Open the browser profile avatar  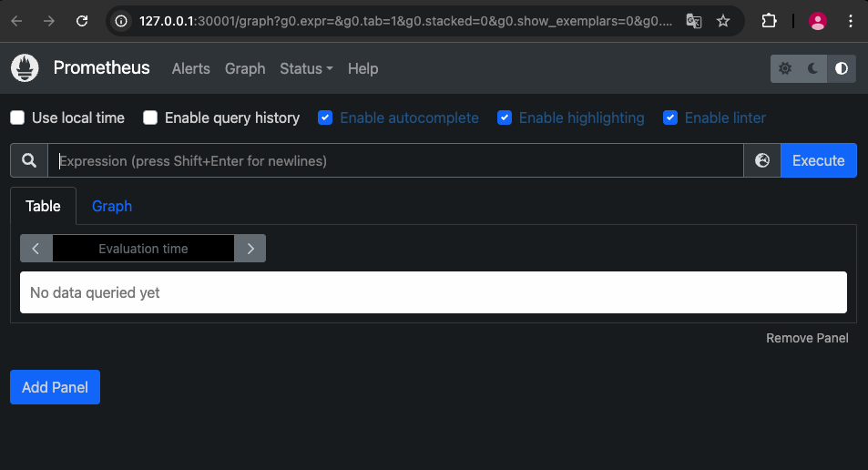(818, 21)
